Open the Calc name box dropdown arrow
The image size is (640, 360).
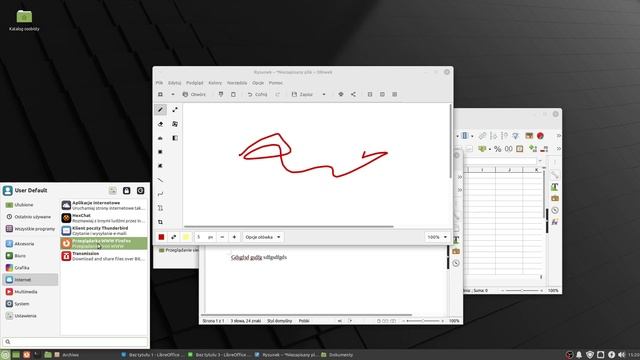(540, 161)
